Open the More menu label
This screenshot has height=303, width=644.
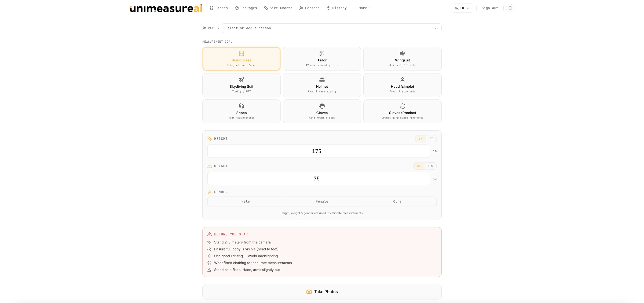click(x=363, y=8)
